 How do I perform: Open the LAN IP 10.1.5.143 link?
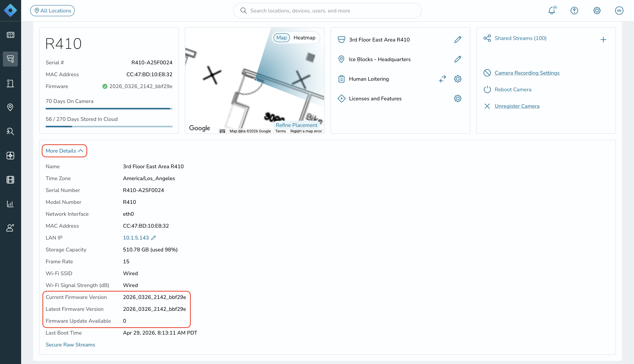136,238
